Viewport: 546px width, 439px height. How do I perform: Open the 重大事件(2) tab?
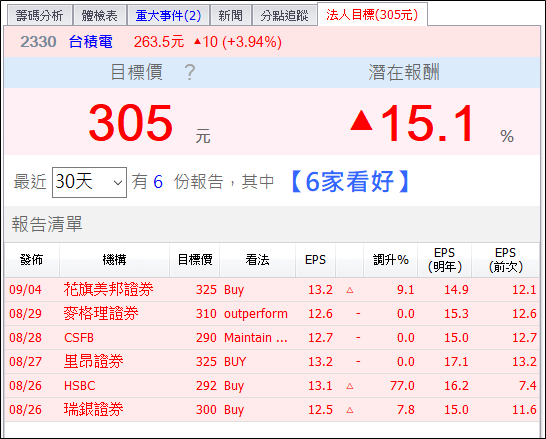point(168,15)
